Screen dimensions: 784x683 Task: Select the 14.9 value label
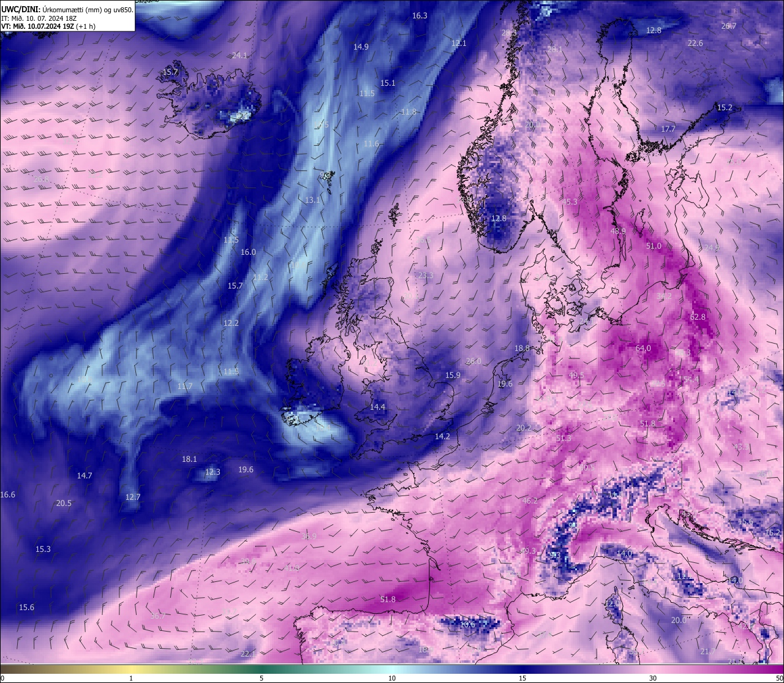tap(361, 47)
